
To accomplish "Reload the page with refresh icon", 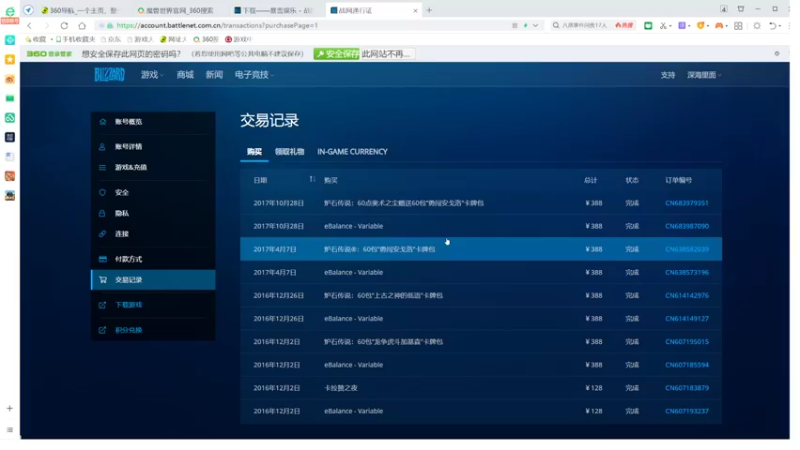I will [64, 26].
